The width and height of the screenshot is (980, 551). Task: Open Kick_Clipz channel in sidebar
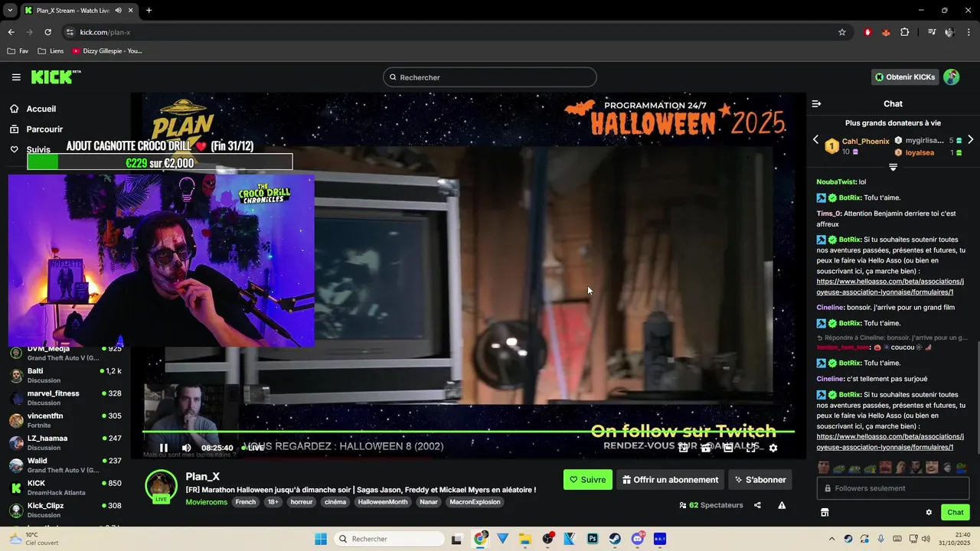(x=66, y=510)
